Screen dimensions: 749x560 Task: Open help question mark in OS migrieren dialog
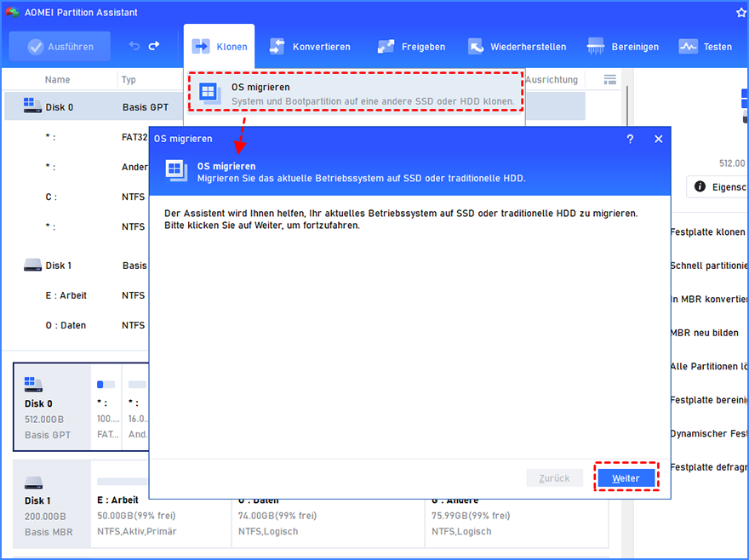[630, 139]
